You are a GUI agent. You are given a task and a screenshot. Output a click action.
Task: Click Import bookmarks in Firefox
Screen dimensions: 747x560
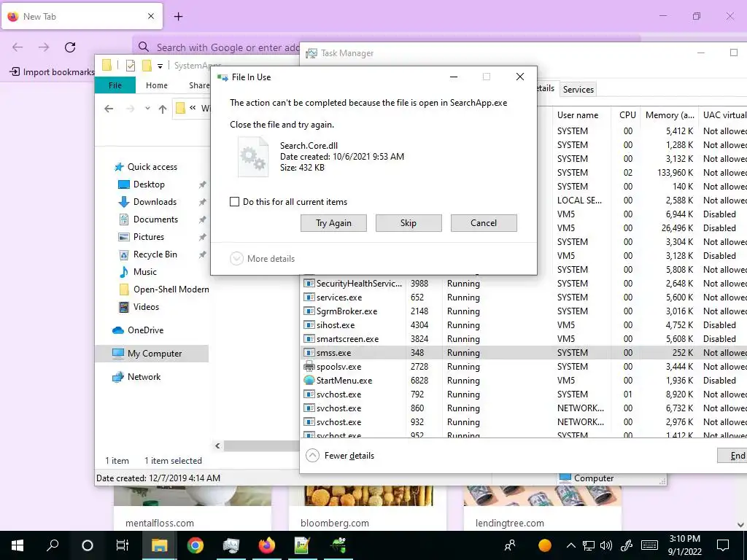point(53,72)
